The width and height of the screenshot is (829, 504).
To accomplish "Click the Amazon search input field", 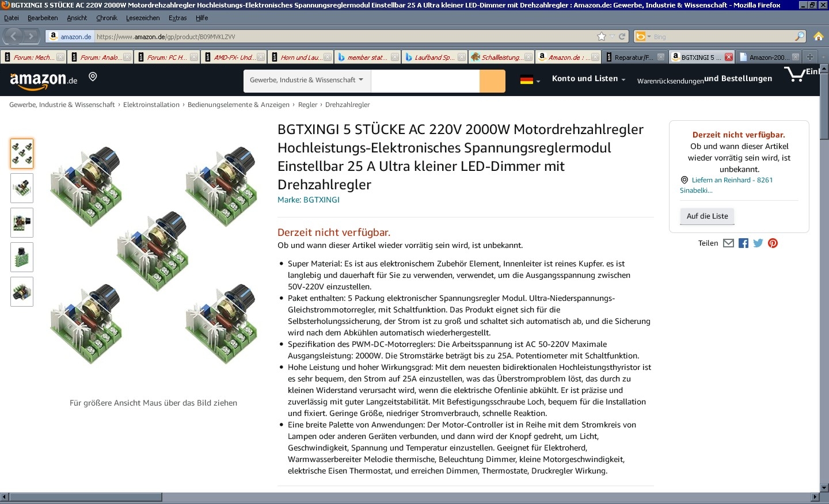I will tap(425, 81).
